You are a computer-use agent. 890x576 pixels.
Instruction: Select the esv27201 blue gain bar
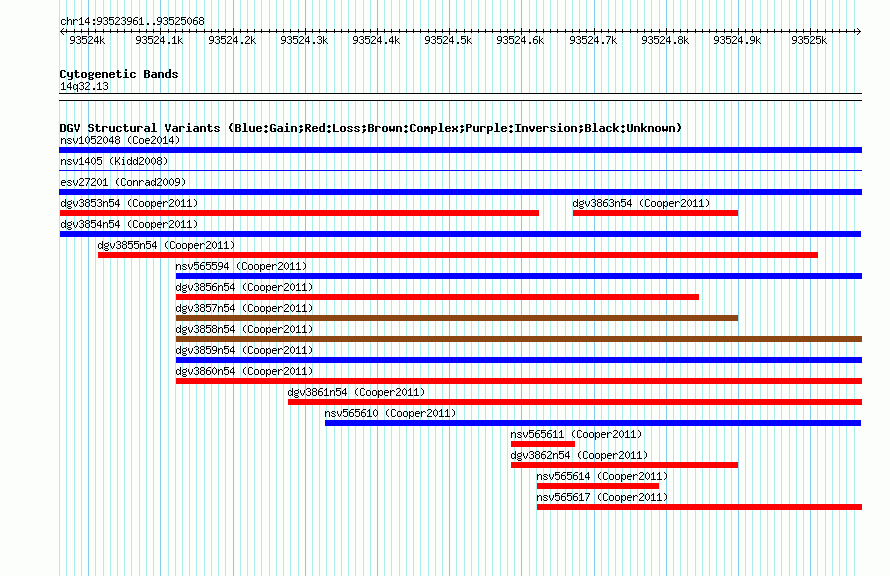pos(460,192)
